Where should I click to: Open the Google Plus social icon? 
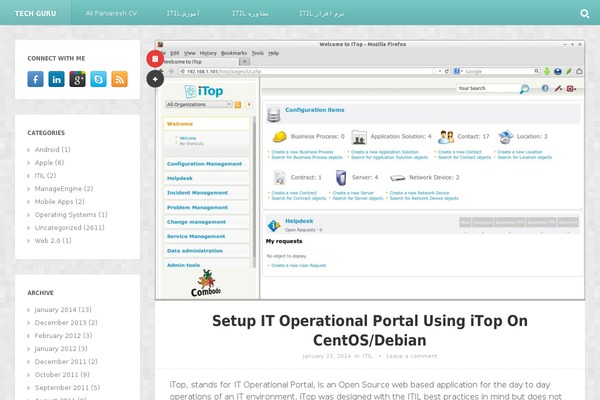click(x=77, y=79)
